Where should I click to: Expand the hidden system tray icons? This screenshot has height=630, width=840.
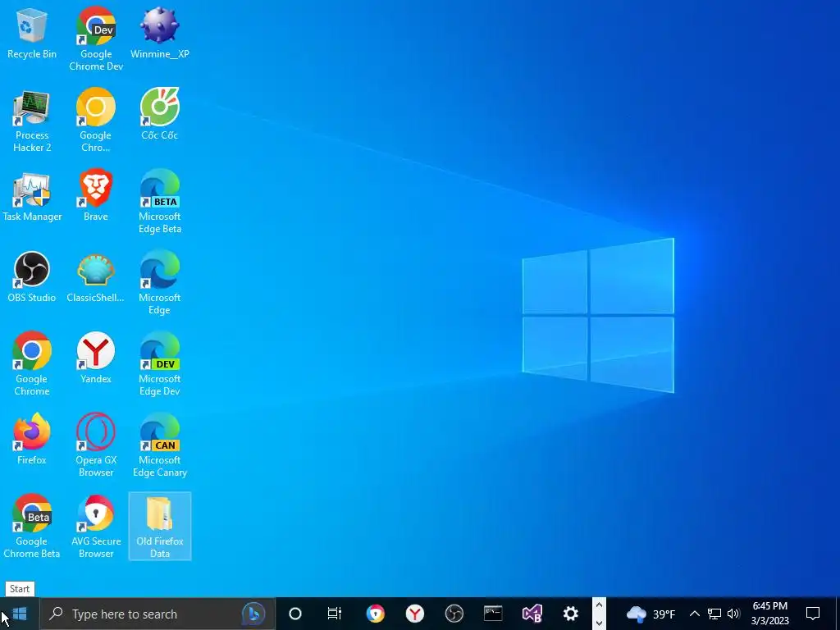694,614
